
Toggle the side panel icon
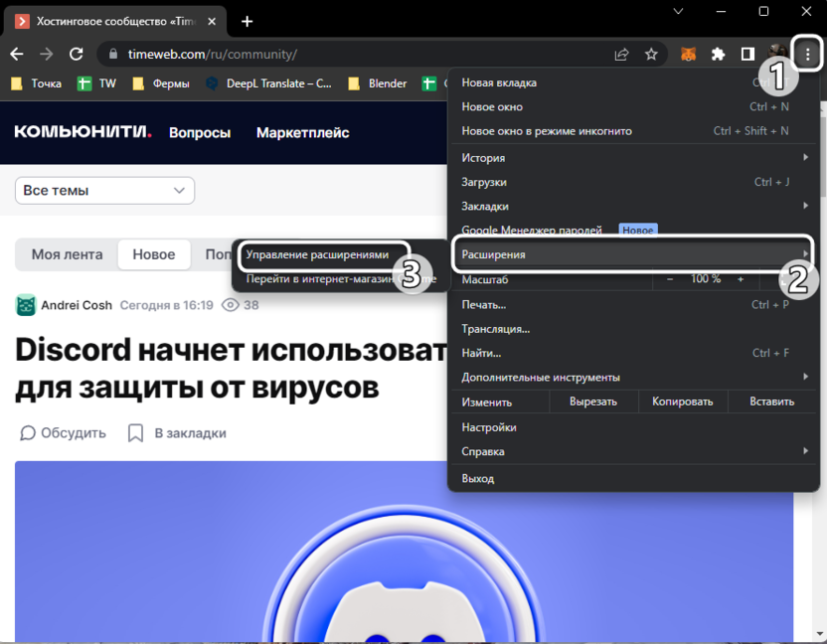tap(747, 54)
